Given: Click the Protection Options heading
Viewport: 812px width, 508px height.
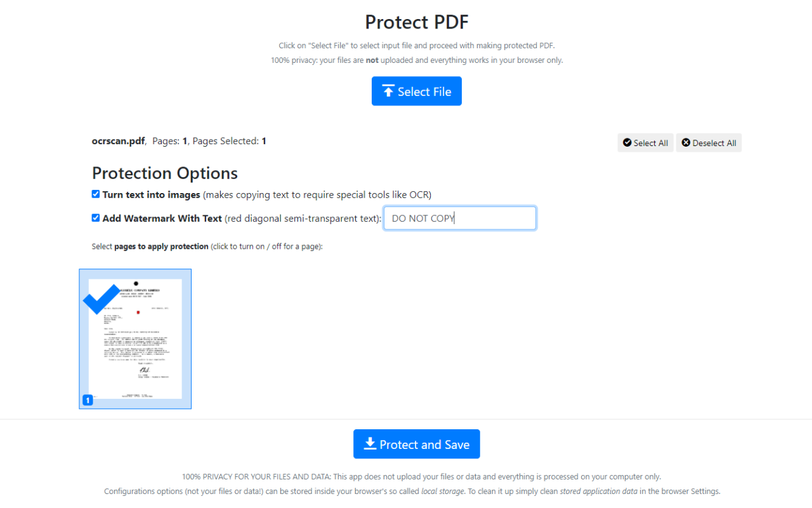Looking at the screenshot, I should coord(164,173).
